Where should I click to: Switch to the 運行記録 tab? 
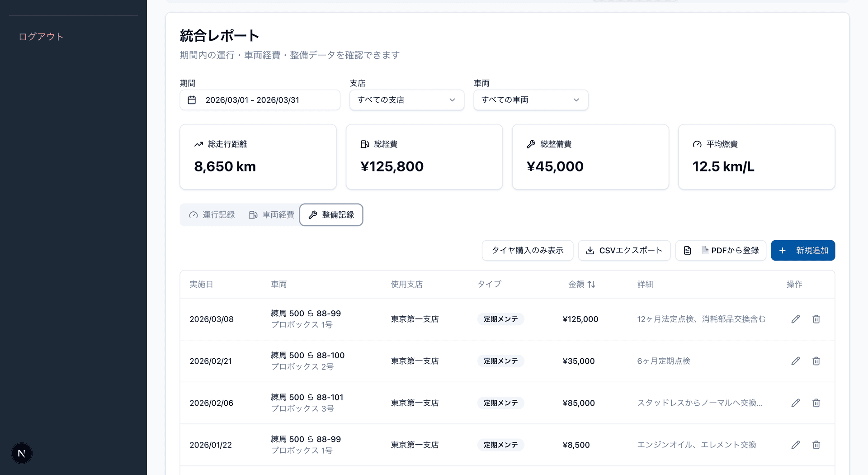(x=212, y=215)
